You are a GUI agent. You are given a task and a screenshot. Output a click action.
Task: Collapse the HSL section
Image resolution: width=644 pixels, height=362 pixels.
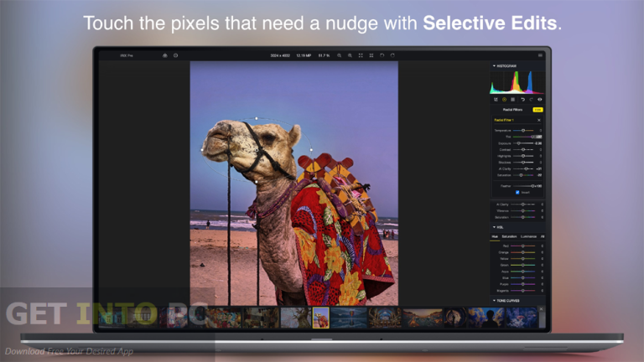click(x=494, y=226)
